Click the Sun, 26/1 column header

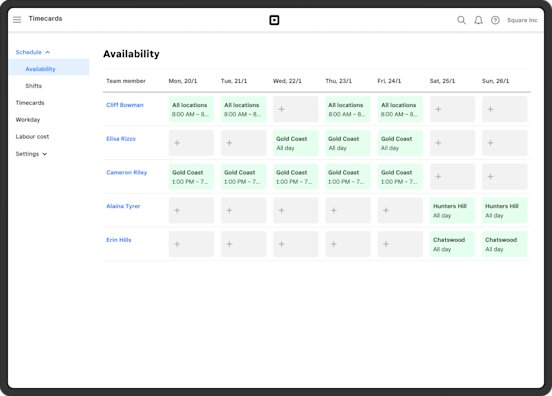(495, 81)
